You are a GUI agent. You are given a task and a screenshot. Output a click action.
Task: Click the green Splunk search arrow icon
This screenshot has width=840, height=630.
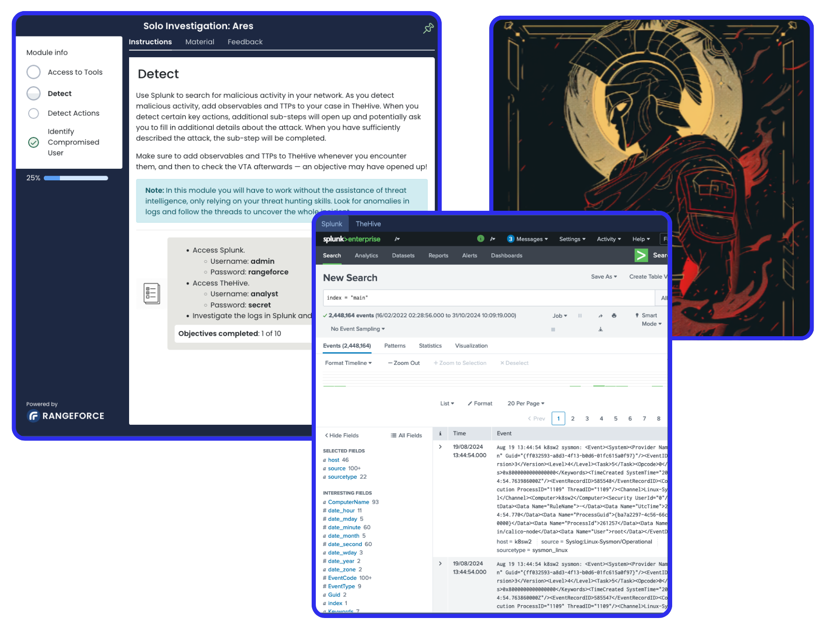coord(641,255)
